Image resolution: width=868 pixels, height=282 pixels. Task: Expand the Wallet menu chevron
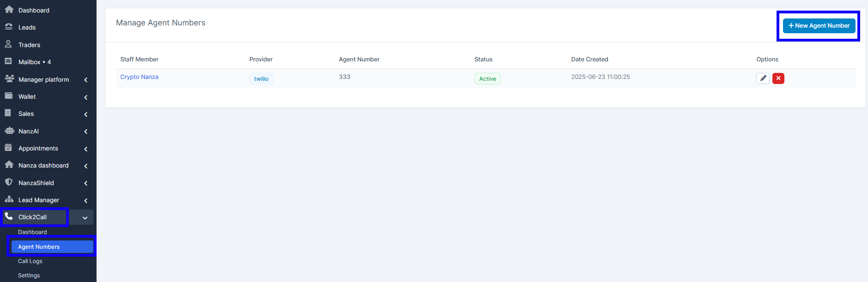click(86, 97)
